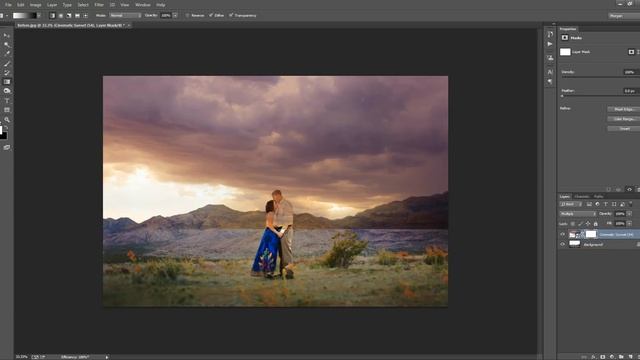
Task: Toggle lock transparent pixels
Action: tap(573, 224)
